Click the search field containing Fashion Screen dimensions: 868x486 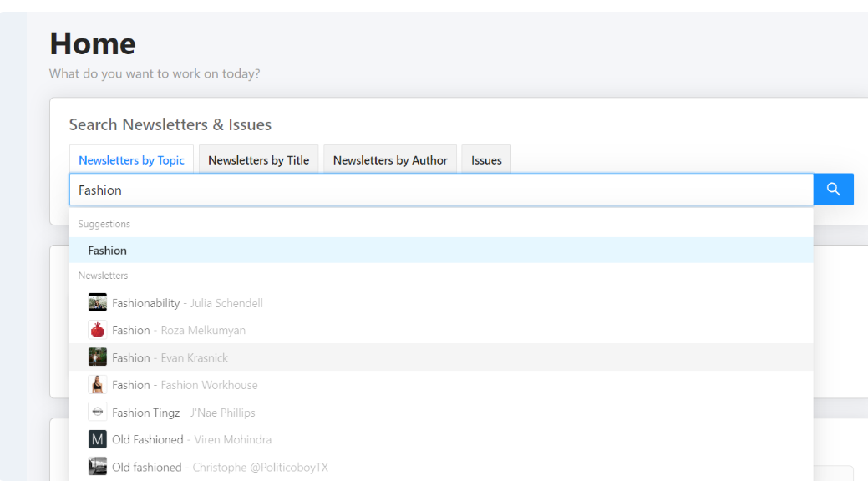[x=440, y=190]
